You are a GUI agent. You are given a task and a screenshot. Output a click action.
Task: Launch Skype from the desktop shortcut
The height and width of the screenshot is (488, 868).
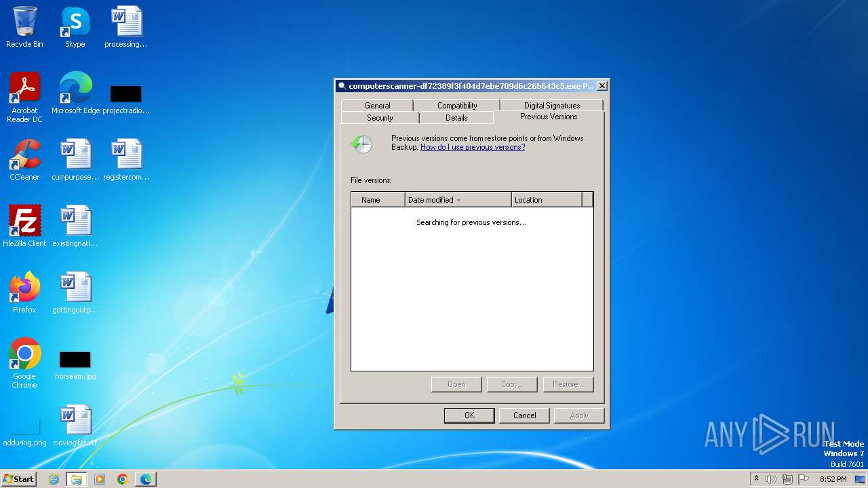tap(75, 27)
